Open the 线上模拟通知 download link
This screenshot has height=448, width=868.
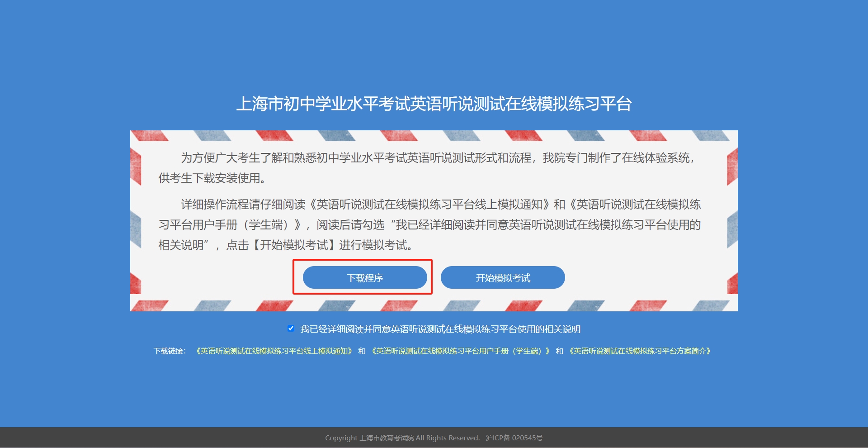(274, 351)
